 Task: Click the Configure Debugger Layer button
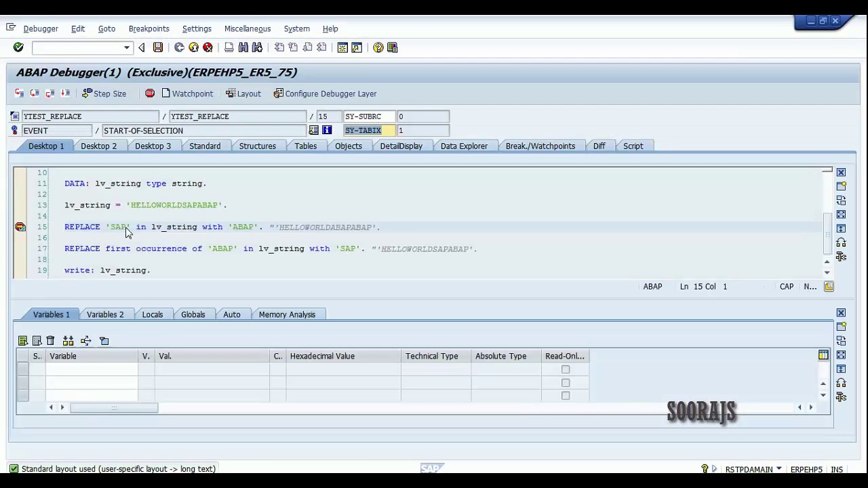(x=325, y=94)
